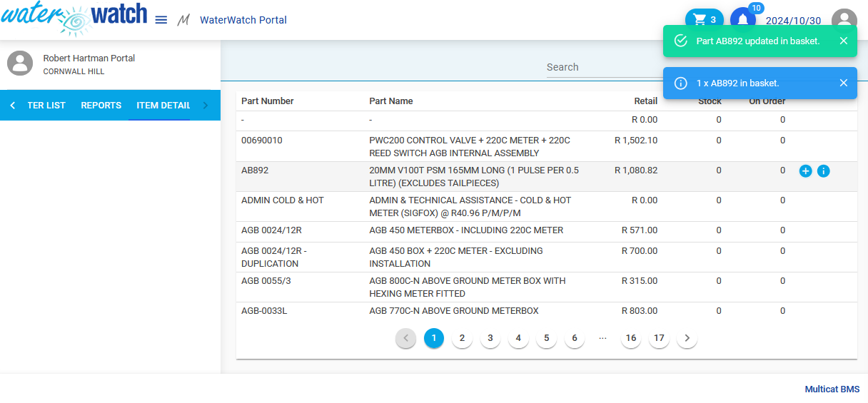Open the Multicat BMS link
Screen dimensions: 868x403
[x=832, y=389]
